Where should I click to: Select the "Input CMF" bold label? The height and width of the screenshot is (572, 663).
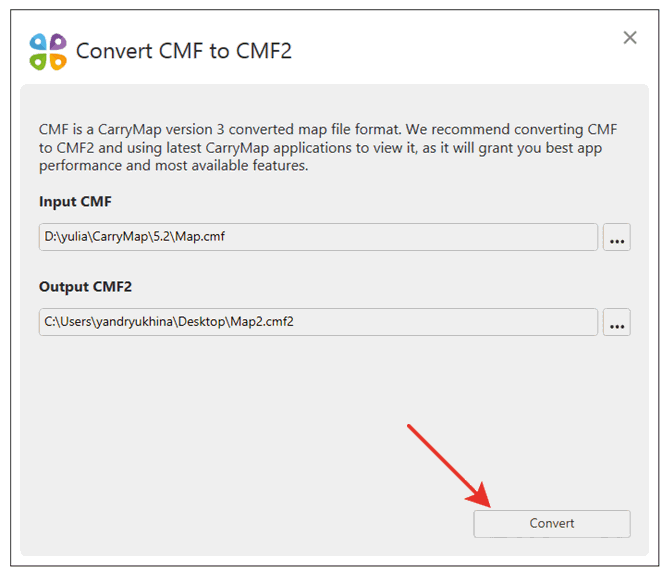coord(75,202)
